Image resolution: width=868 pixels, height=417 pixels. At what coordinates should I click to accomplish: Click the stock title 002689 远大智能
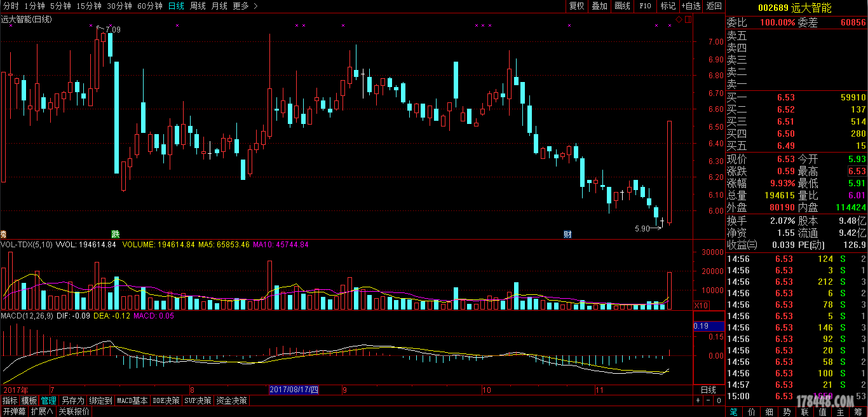pos(795,8)
